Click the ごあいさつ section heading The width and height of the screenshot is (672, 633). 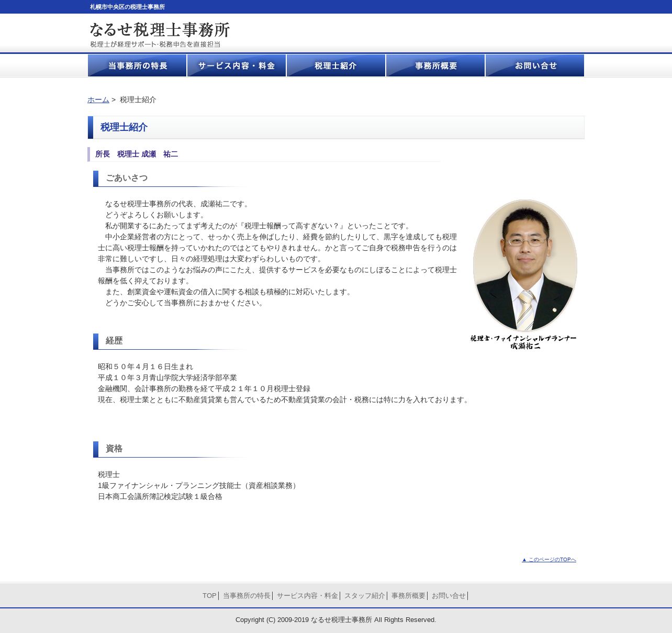pos(127,178)
